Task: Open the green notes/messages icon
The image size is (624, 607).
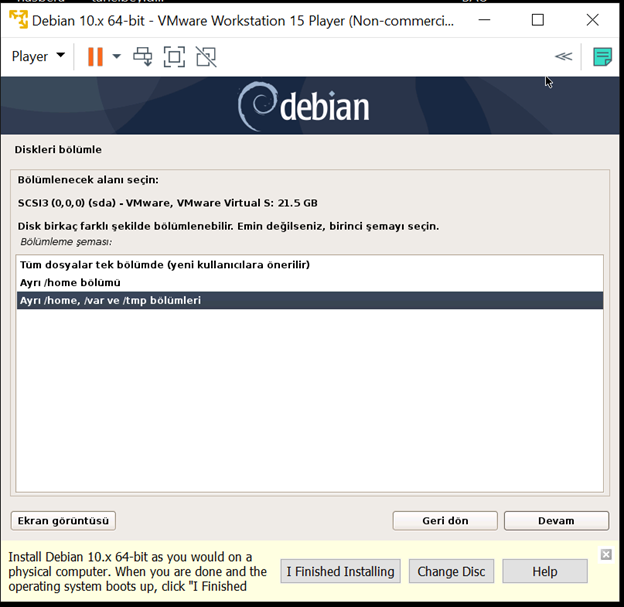Action: pyautogui.click(x=602, y=57)
